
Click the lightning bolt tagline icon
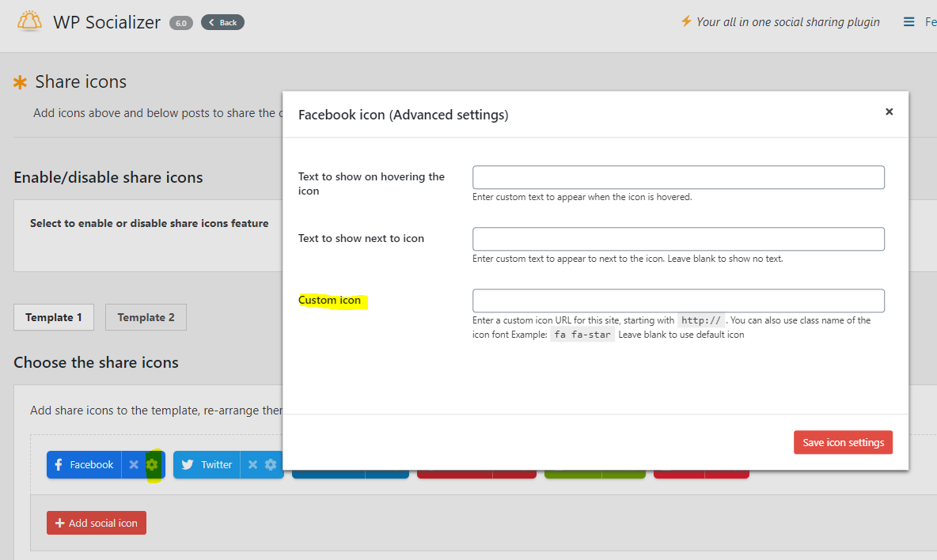pos(686,21)
